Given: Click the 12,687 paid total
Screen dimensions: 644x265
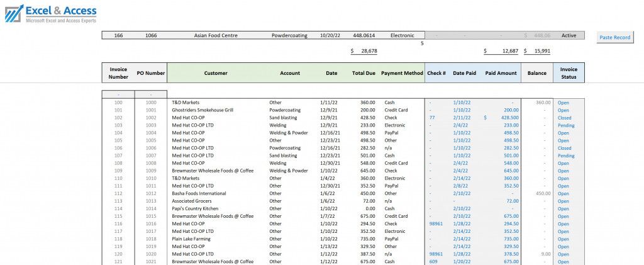Looking at the screenshot, I should [x=501, y=52].
